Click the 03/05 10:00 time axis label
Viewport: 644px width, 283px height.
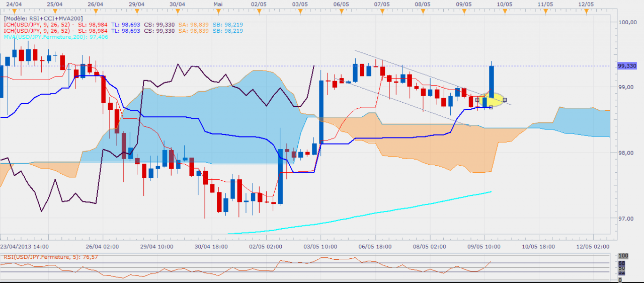[321, 247]
